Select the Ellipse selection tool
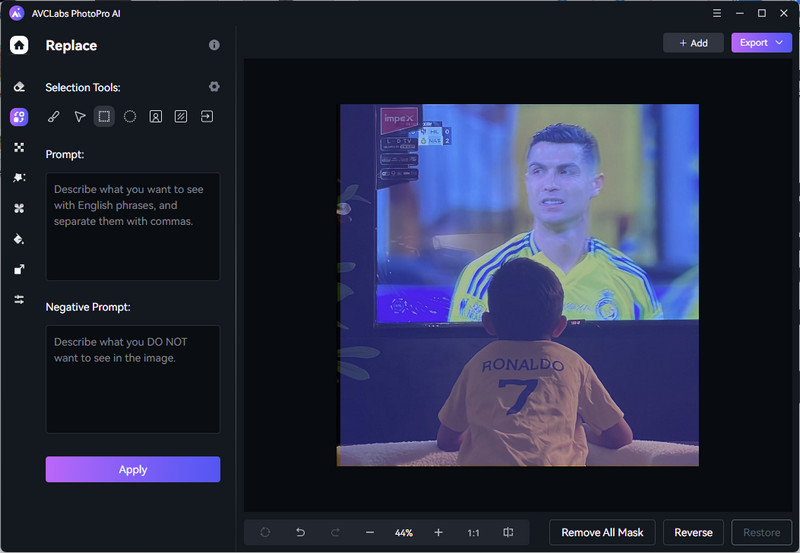The width and height of the screenshot is (800, 553). (x=130, y=117)
